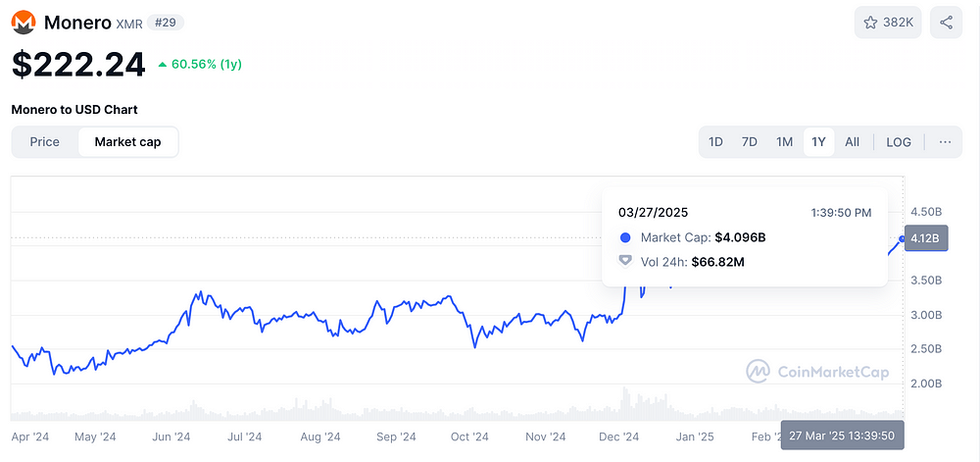Click the Jan '25 axis label
Image resolution: width=980 pixels, height=462 pixels.
pyautogui.click(x=695, y=436)
